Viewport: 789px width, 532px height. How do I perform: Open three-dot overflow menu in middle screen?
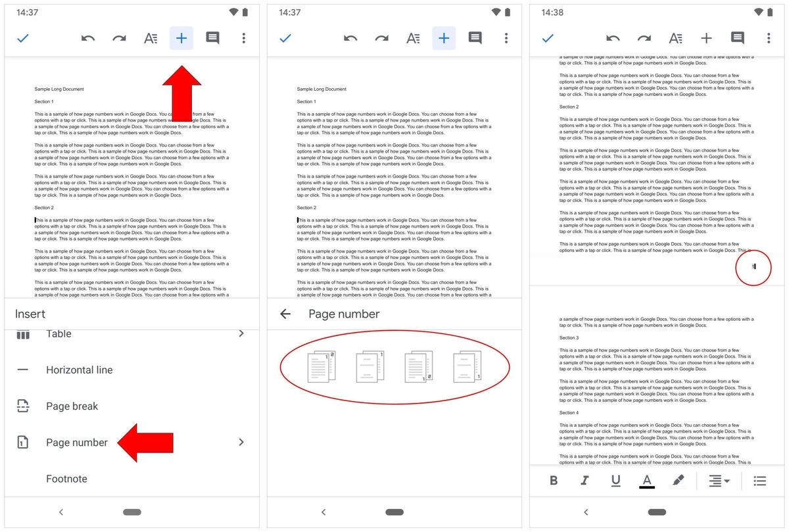tap(506, 38)
